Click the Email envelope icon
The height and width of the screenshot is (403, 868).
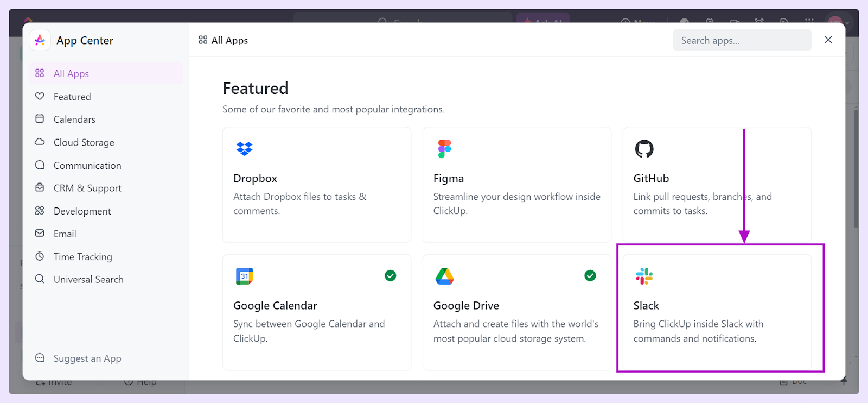pos(40,233)
